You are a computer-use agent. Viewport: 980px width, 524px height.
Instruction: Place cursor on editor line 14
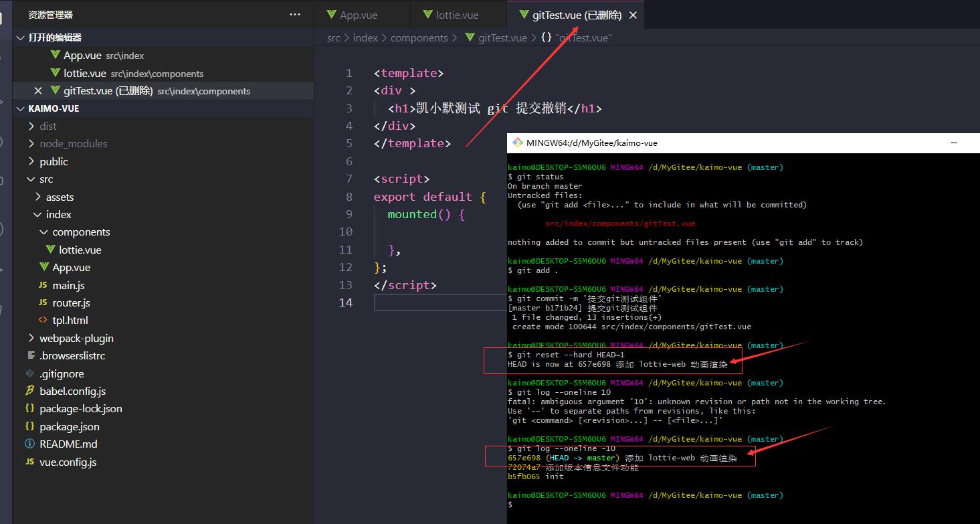[439, 302]
